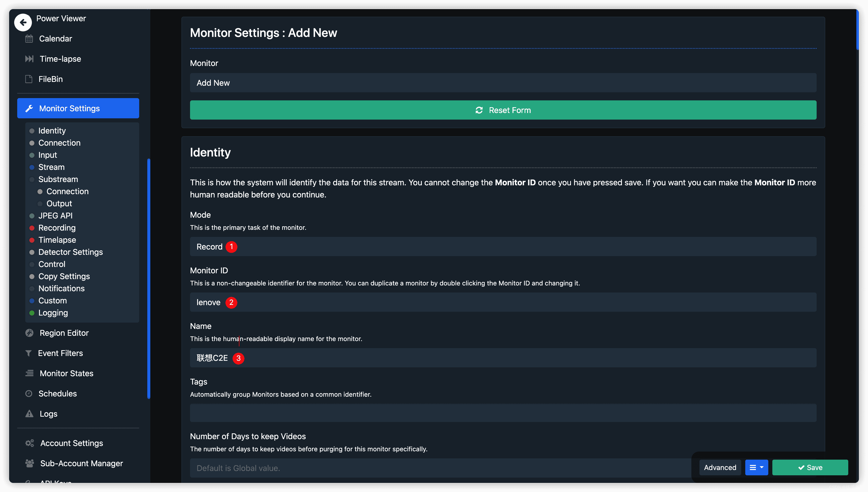Open the Calendar calendar icon

click(x=29, y=38)
